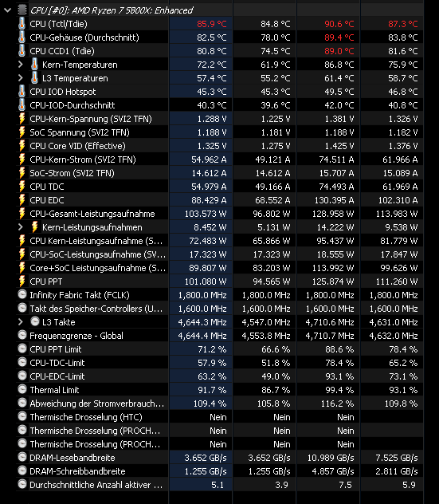Image resolution: width=439 pixels, height=504 pixels.
Task: Click the lightning icon beside CPU-Kern-Strom
Action: pos(22,159)
